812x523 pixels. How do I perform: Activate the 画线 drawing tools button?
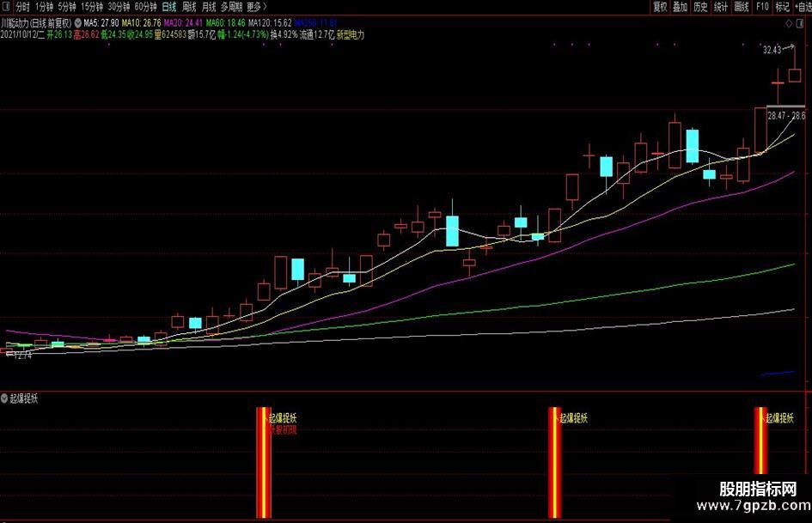point(742,7)
